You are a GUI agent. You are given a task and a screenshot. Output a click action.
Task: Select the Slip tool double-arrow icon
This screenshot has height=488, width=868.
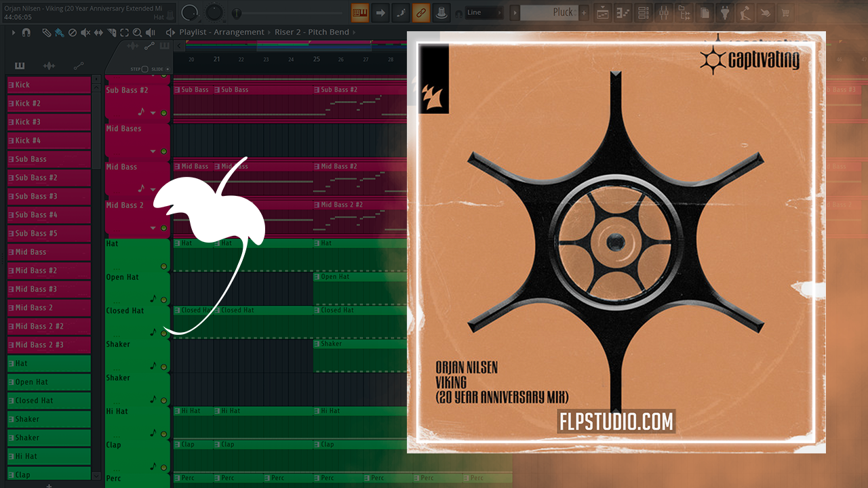click(x=98, y=33)
